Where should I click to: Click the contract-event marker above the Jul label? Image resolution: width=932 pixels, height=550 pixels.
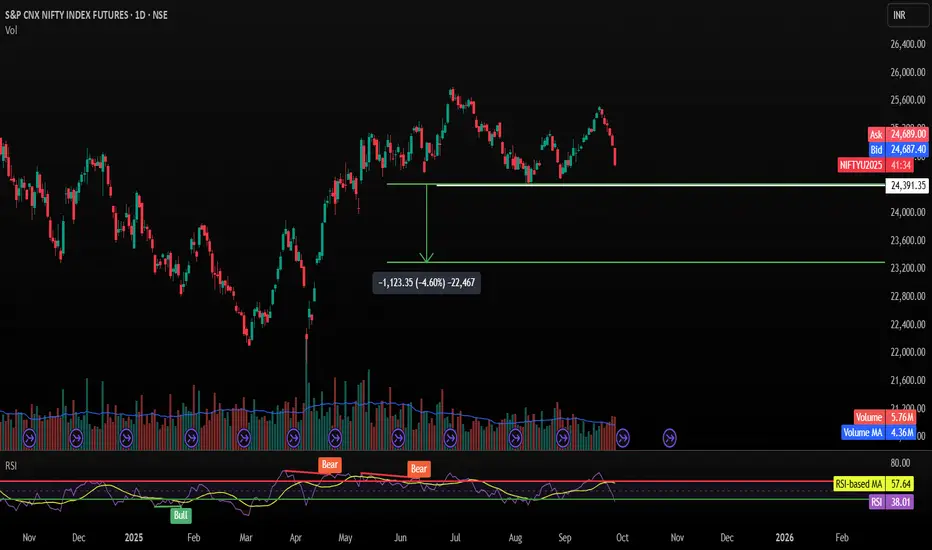coord(450,439)
